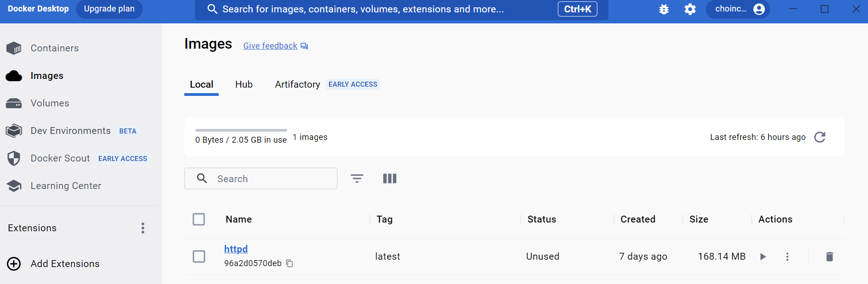Switch to the Local tab

(201, 84)
